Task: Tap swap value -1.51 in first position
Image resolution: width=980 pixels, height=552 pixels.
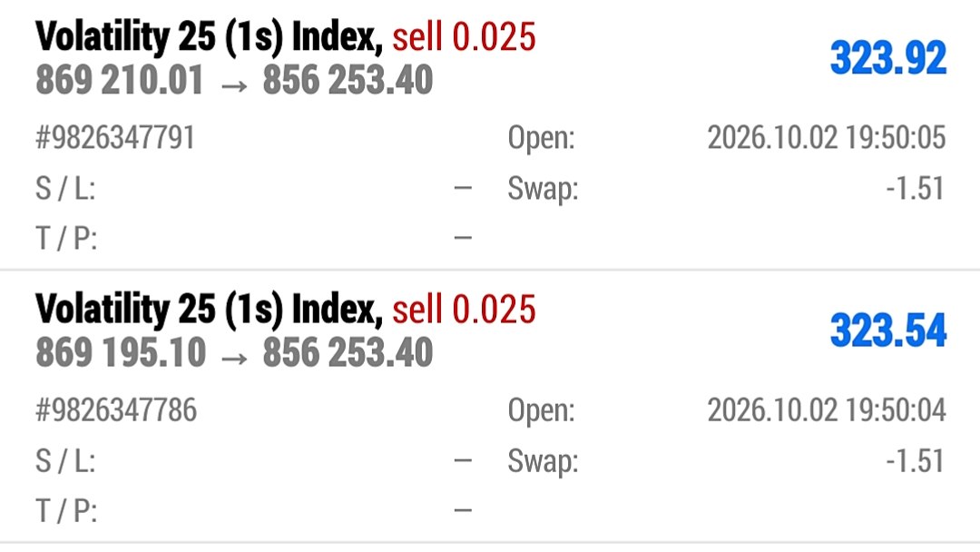Action: point(915,189)
